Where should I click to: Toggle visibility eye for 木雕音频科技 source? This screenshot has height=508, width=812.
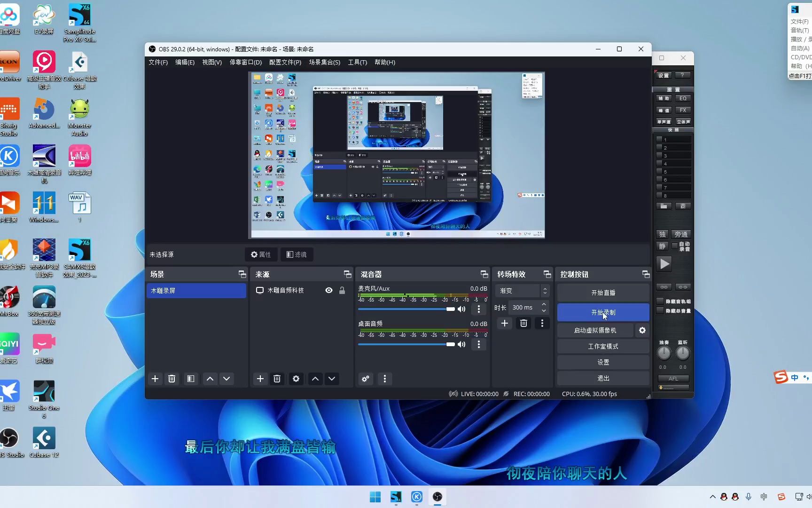[x=329, y=290]
